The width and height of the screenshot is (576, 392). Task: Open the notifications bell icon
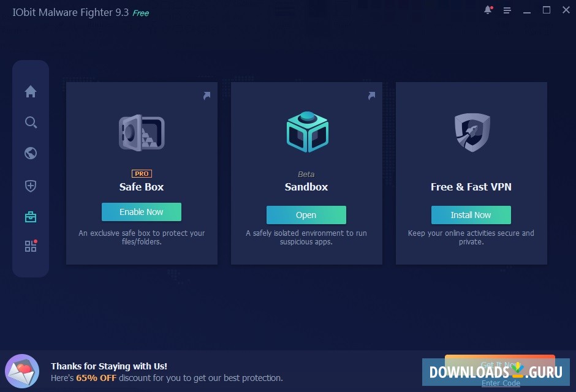click(488, 10)
